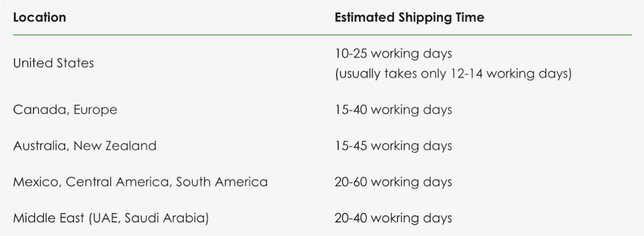The image size is (644, 236).
Task: Click the word Europe
Action: click(x=95, y=110)
